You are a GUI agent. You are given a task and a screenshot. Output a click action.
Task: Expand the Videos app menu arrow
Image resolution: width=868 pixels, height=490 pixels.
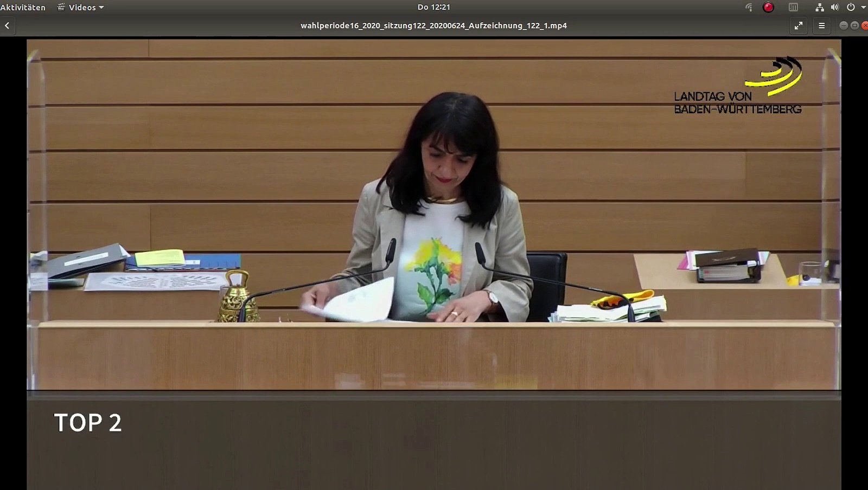coord(101,8)
